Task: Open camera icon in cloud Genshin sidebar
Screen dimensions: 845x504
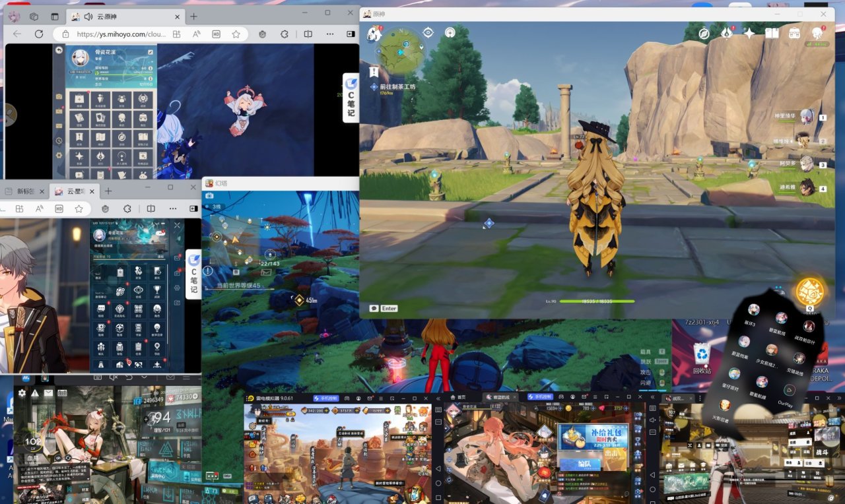Action: 59,97
